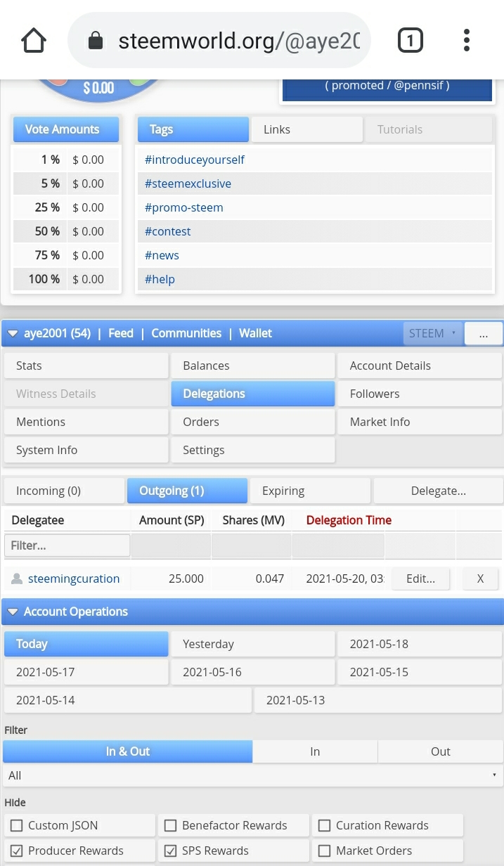Select the Delegations section

253,394
